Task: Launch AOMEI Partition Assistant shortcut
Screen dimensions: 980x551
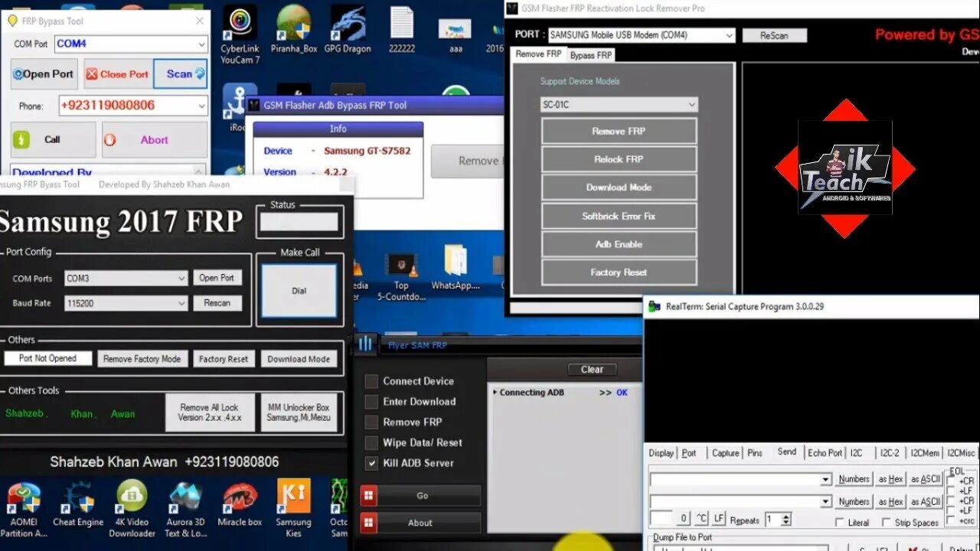Action: [x=23, y=509]
